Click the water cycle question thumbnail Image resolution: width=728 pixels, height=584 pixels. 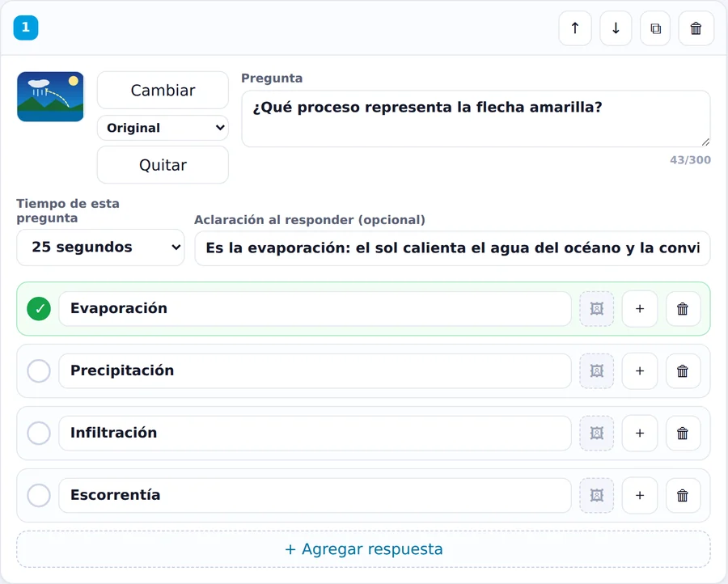pos(51,96)
